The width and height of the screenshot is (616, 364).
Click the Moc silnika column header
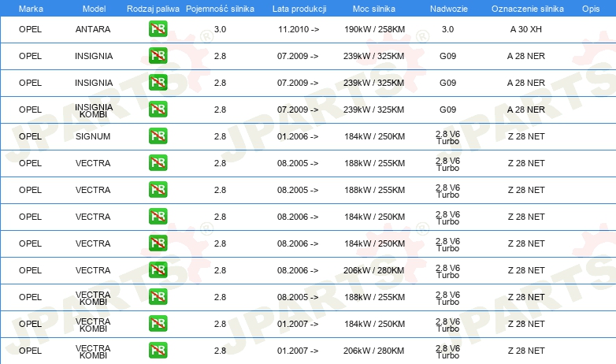(x=374, y=9)
